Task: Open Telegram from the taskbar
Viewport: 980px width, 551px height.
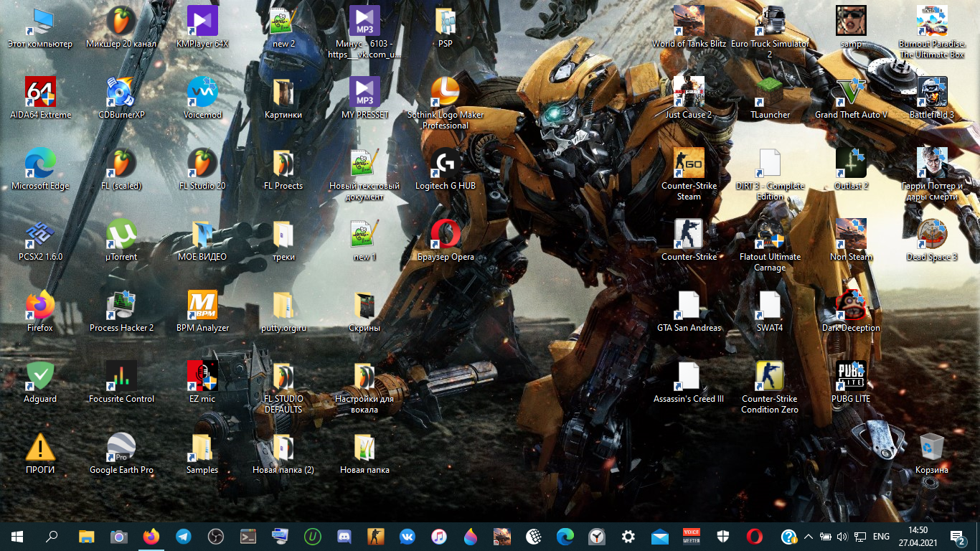Action: click(184, 537)
